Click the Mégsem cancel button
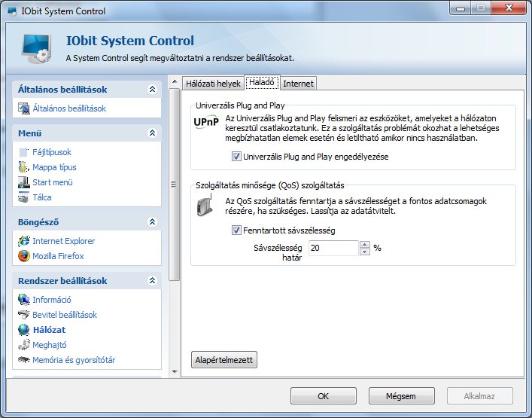The height and width of the screenshot is (418, 532). click(401, 396)
